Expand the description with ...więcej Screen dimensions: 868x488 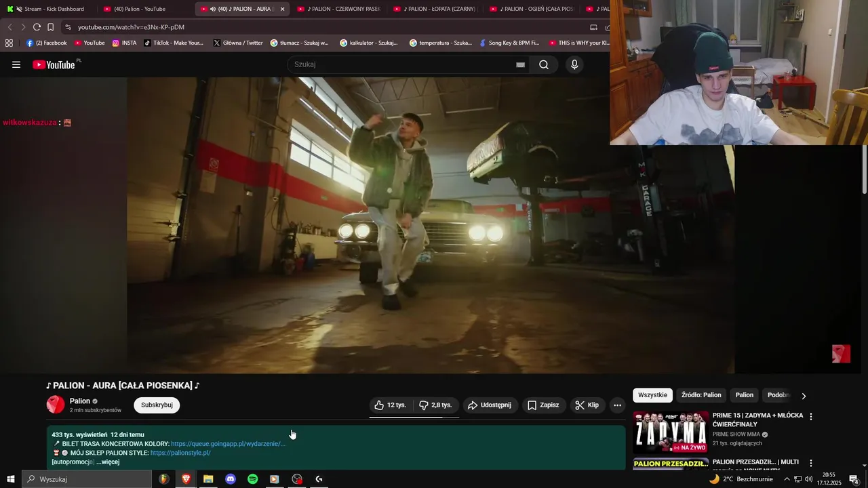tap(108, 462)
